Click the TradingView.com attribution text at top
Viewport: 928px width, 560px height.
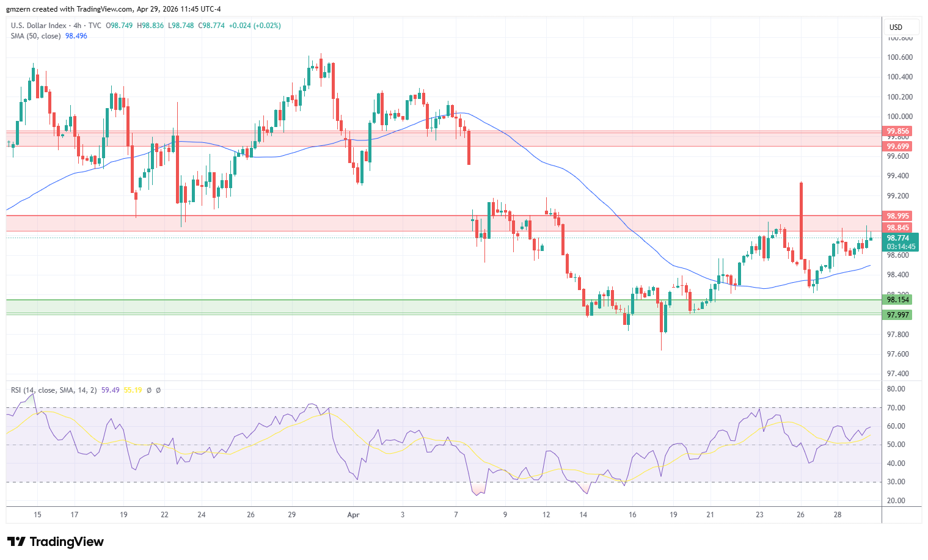(104, 9)
